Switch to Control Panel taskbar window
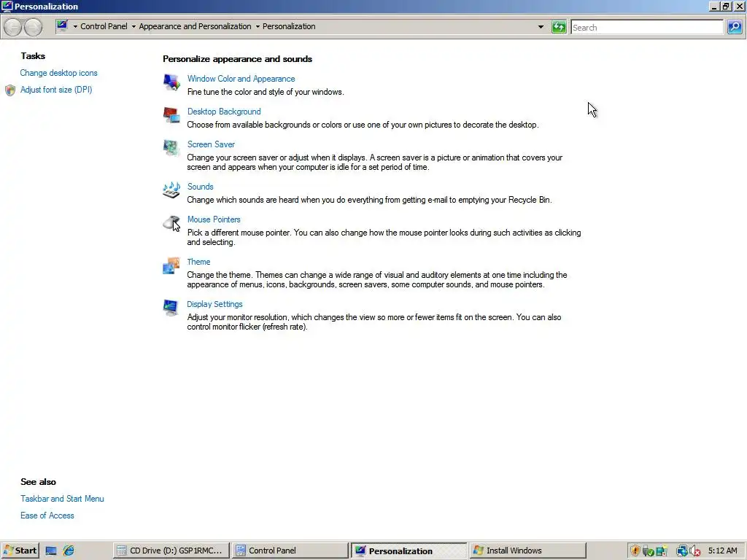 (290, 551)
